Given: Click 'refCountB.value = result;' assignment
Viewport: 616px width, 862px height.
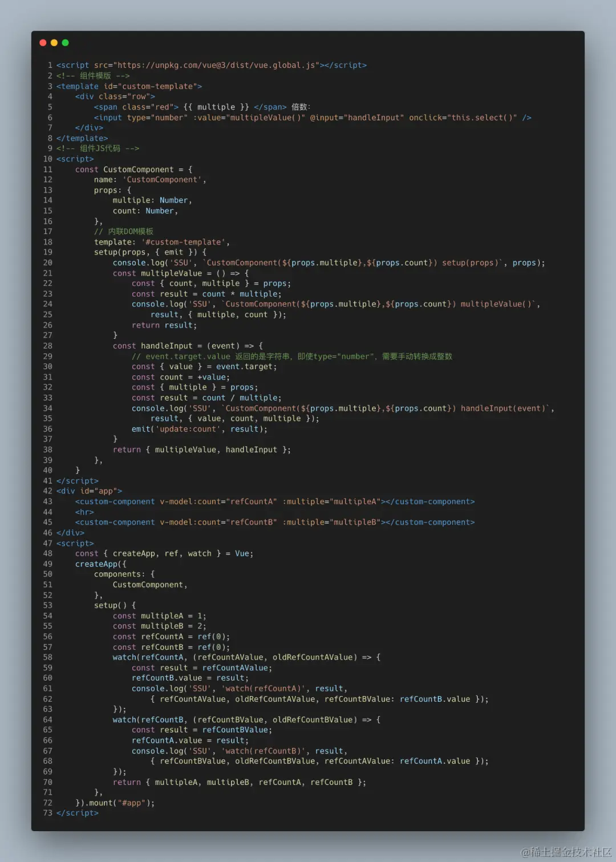Looking at the screenshot, I should point(190,678).
